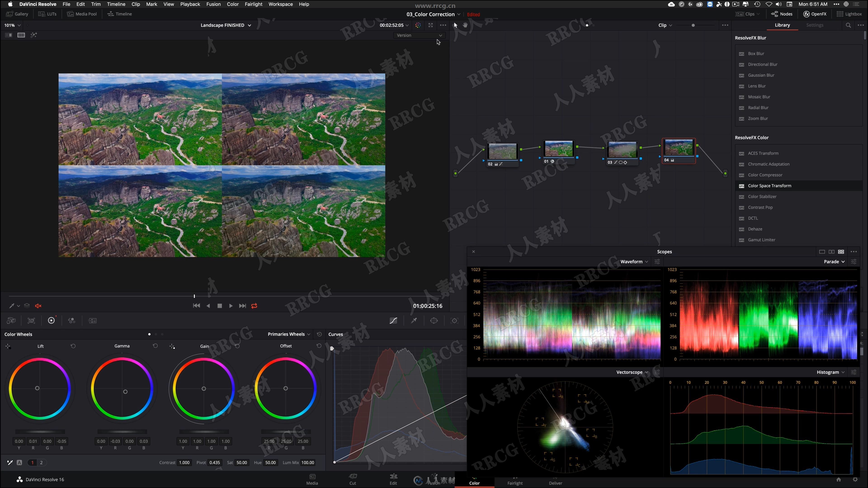This screenshot has width=868, height=488.
Task: Click the Parade scope icon
Action: coord(832,262)
